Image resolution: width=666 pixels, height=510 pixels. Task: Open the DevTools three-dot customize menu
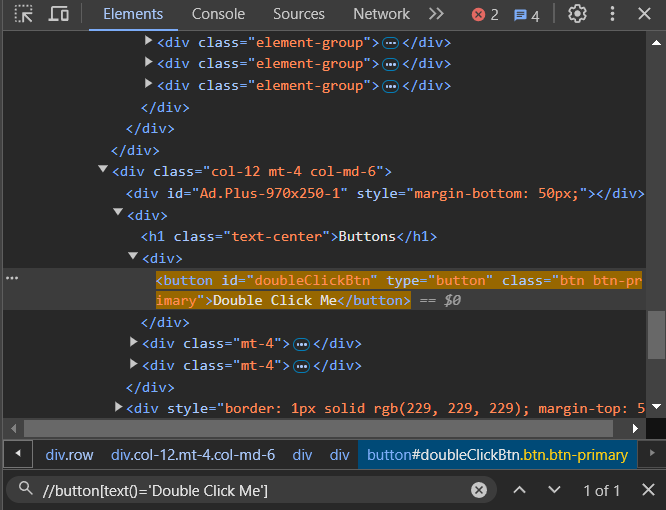[x=611, y=14]
